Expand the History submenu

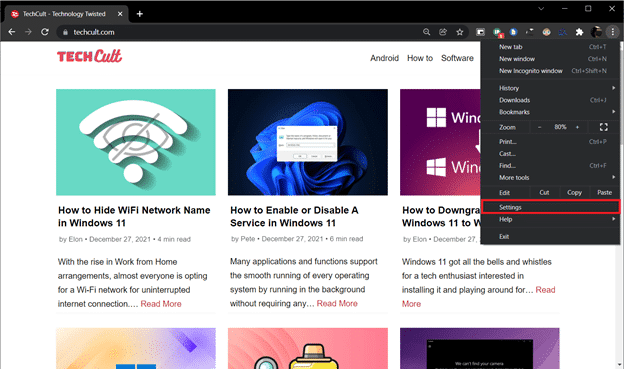550,88
